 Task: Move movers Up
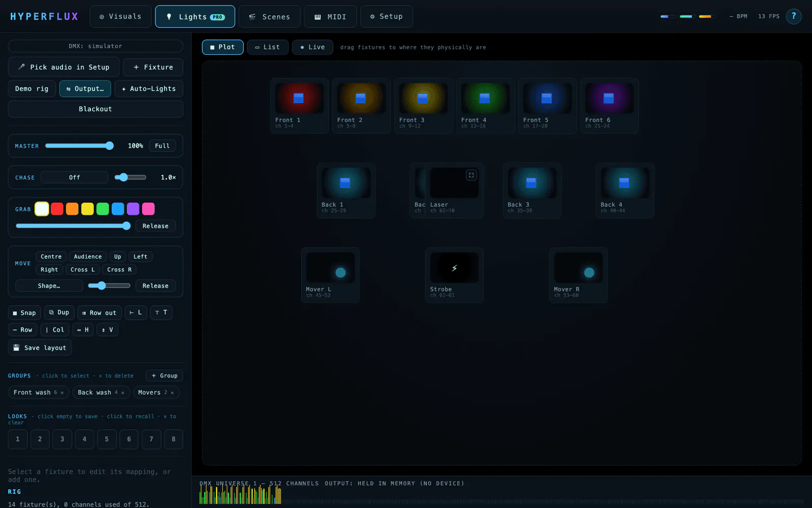[118, 257]
